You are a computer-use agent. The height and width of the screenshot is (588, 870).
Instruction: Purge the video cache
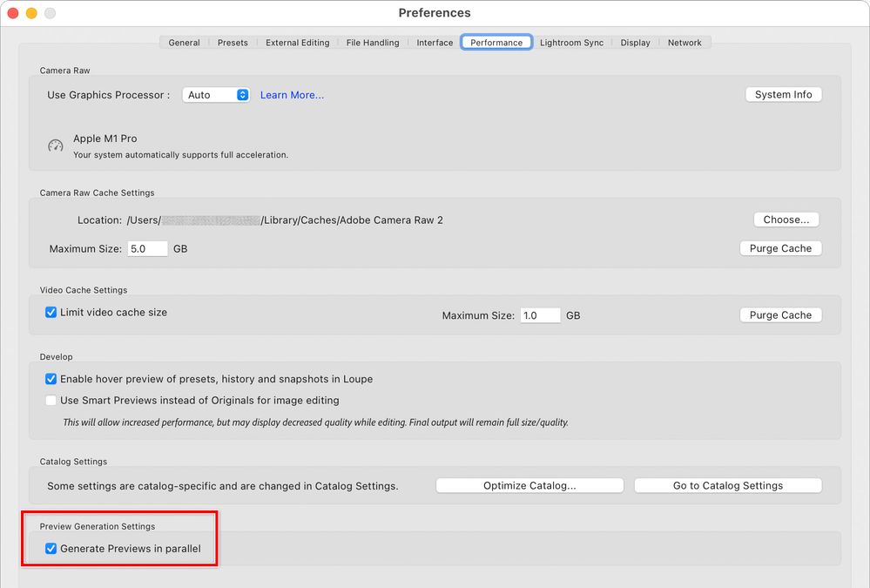[780, 314]
